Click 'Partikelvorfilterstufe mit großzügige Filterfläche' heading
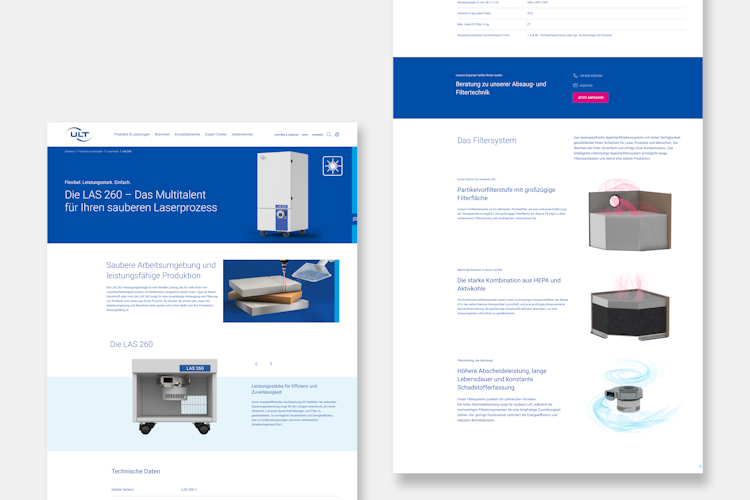750x500 pixels. tap(506, 194)
